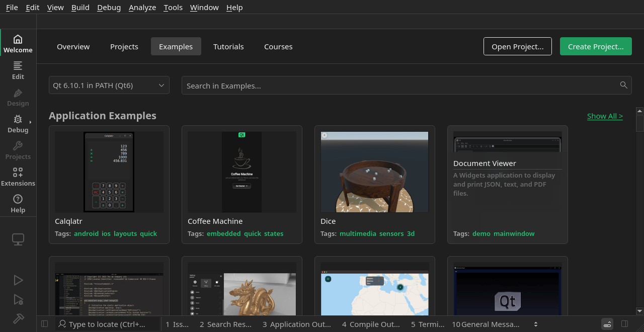
Task: Click the demo tag on Document Viewer
Action: [481, 233]
